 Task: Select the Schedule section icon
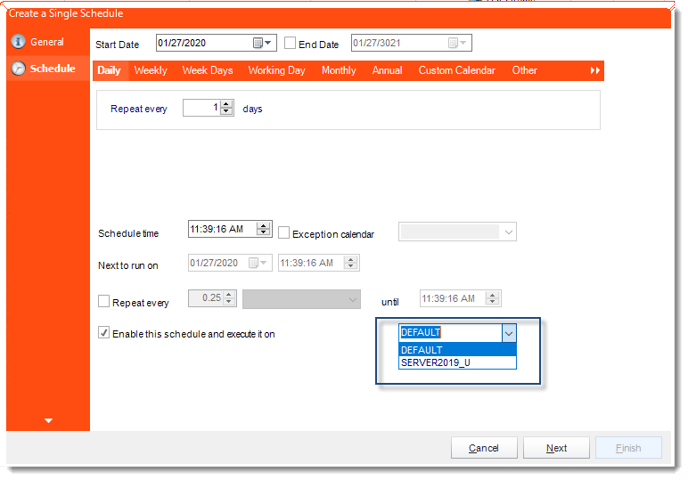18,68
